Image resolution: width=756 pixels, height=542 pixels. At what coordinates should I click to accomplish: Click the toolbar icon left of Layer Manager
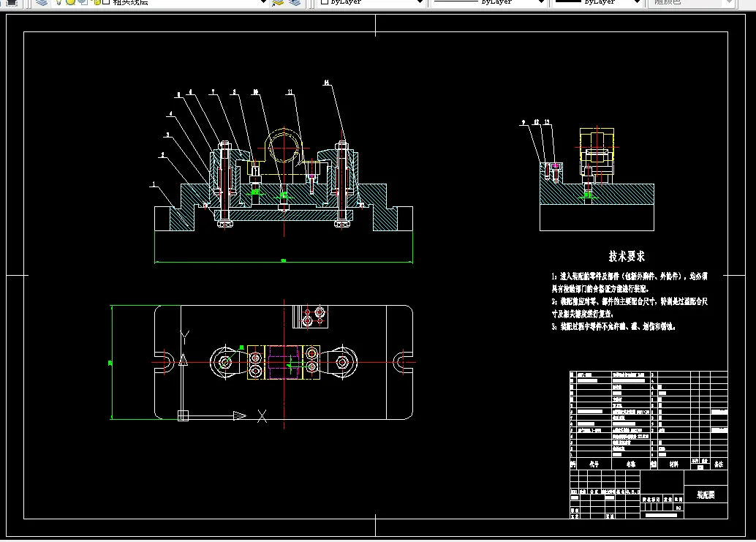[11, 2]
